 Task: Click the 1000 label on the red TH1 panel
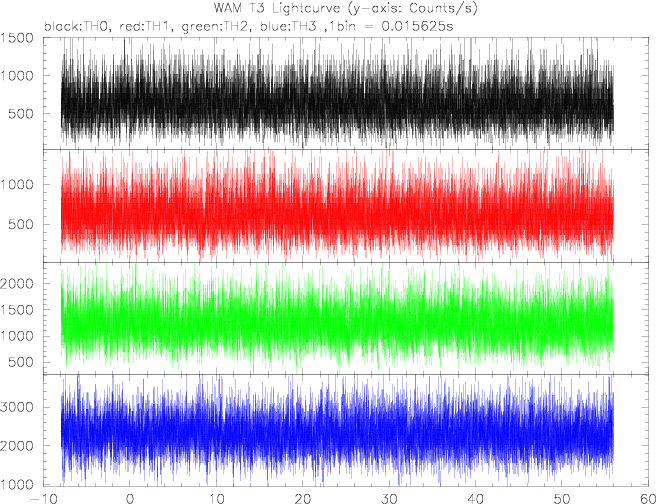pos(17,184)
